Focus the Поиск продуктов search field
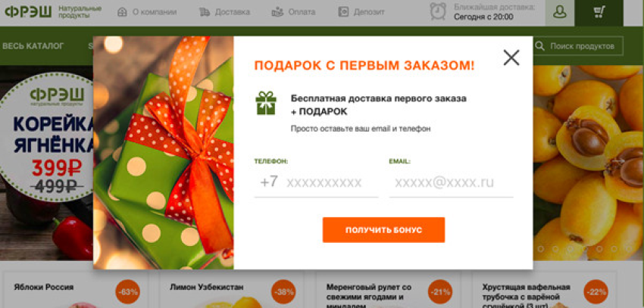 click(578, 46)
